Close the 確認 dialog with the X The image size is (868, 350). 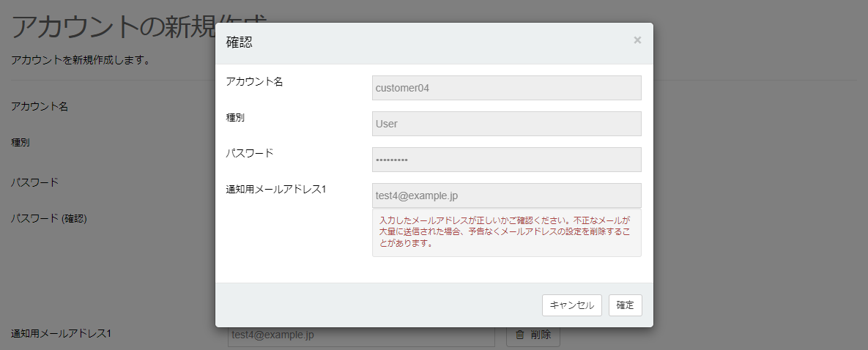637,40
